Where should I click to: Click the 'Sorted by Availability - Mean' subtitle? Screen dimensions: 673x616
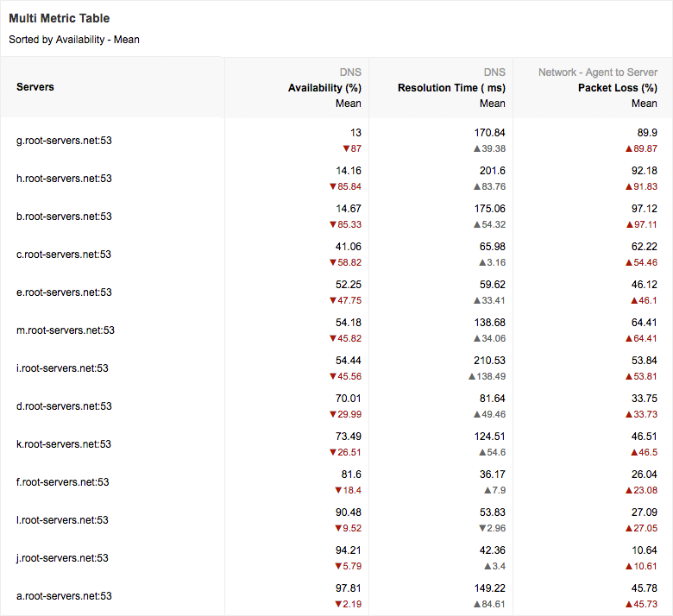(74, 40)
